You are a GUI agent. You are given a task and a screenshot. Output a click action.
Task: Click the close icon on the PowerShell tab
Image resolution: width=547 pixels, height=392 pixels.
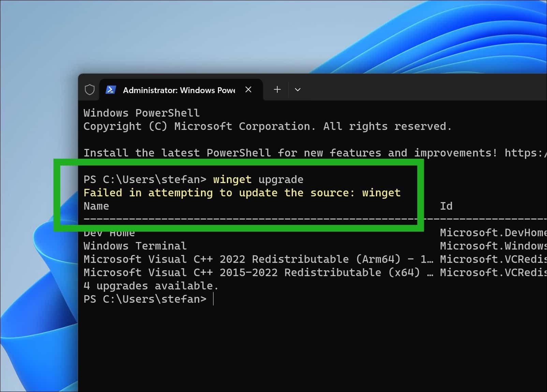click(248, 90)
